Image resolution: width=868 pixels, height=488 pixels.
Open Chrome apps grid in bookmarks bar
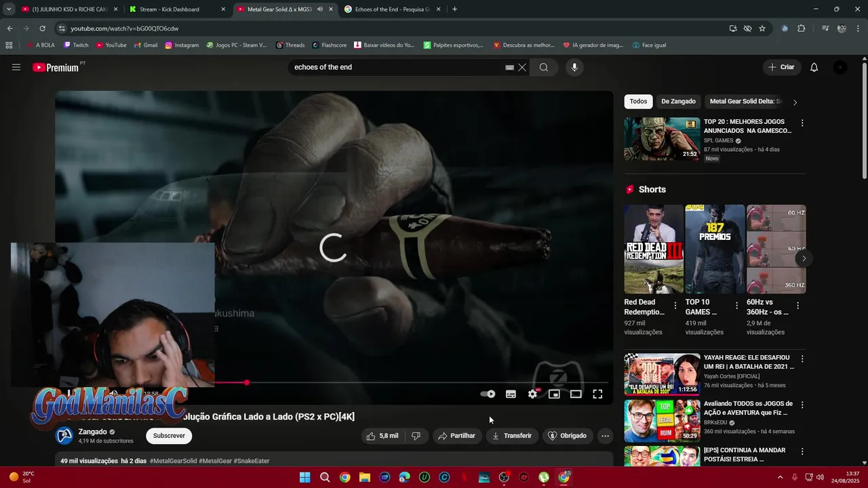click(x=9, y=45)
